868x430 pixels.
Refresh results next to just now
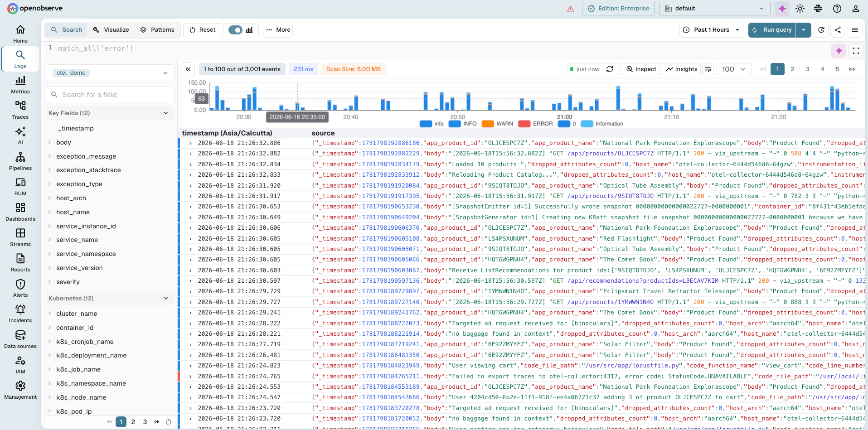pos(610,69)
